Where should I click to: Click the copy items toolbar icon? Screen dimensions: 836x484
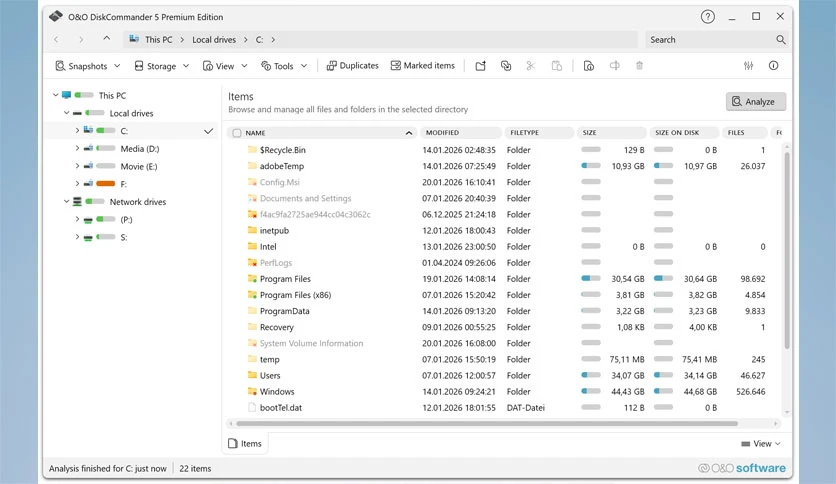[506, 66]
